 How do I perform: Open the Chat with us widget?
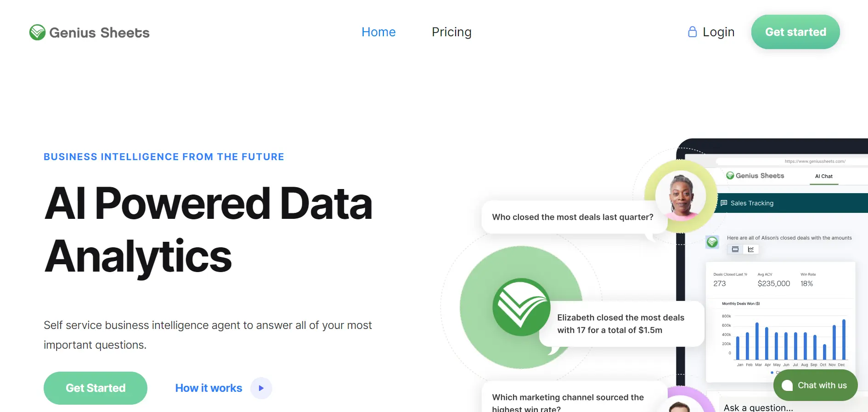[815, 385]
